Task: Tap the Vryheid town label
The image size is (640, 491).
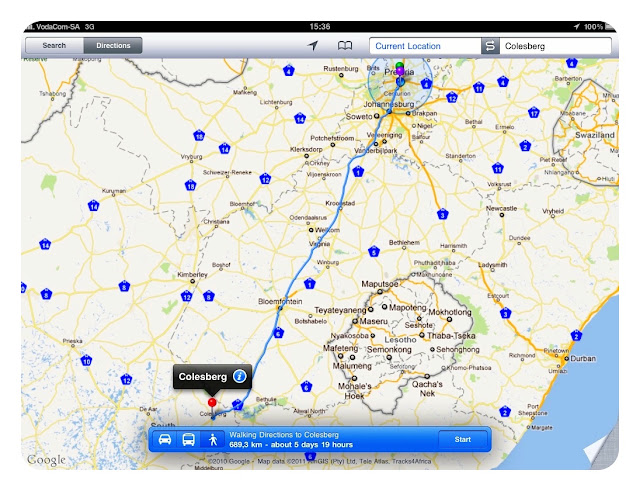Action: (553, 211)
